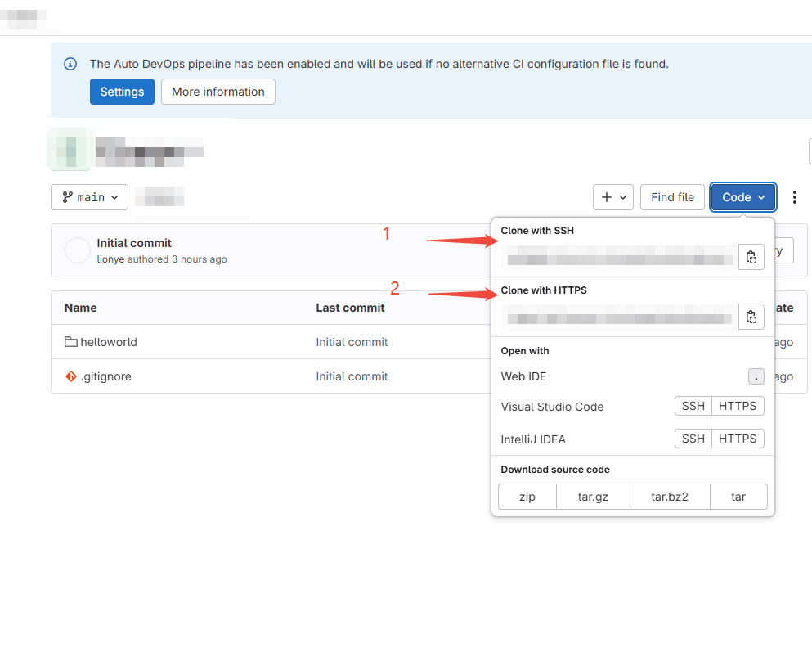Screen dimensions: 812x648
Task: Open the three-dot project actions menu
Action: (794, 197)
